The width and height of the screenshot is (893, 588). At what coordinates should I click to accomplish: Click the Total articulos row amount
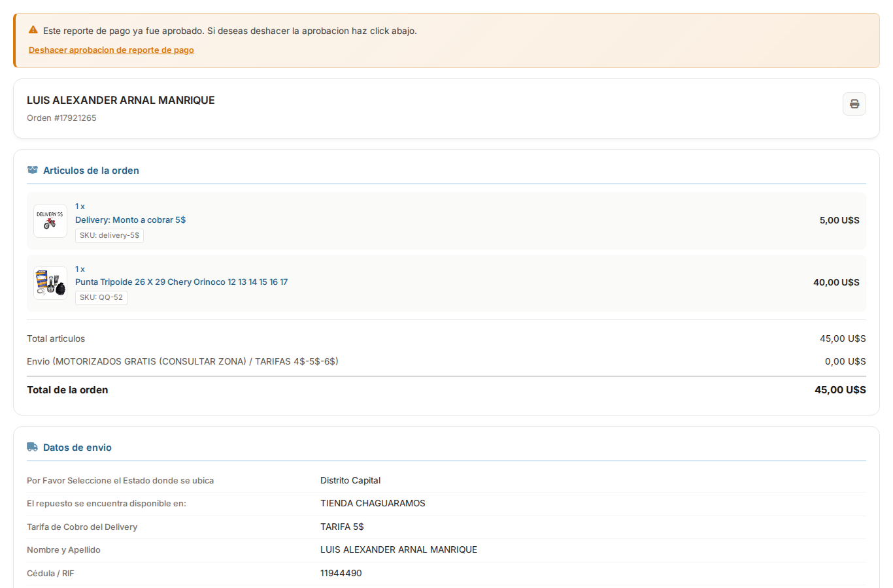(843, 338)
